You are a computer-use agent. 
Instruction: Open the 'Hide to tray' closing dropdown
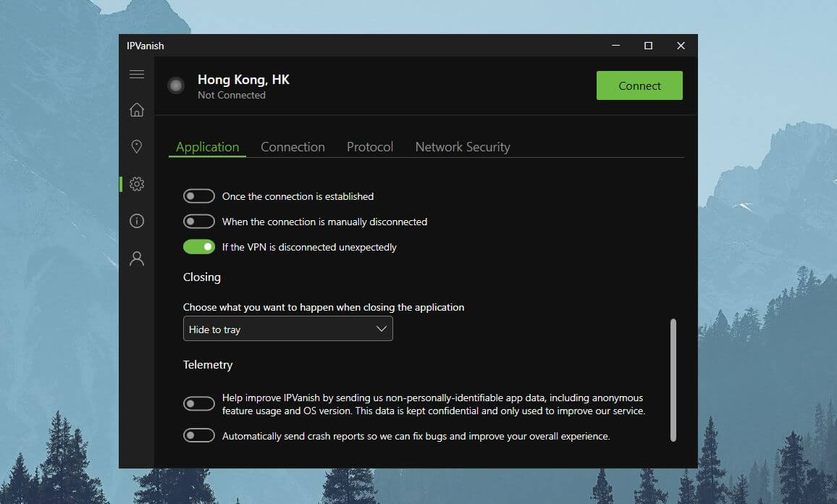287,329
